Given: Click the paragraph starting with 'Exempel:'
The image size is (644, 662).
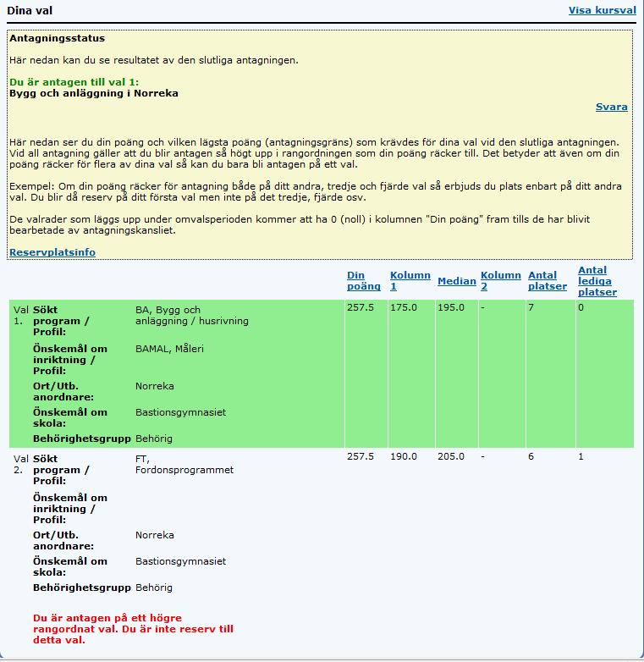Looking at the screenshot, I should 316,191.
